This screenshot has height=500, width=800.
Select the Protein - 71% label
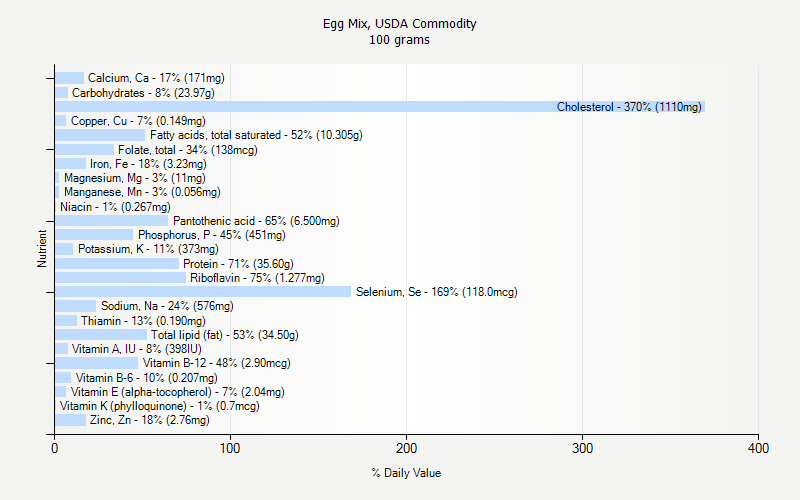[x=238, y=264]
